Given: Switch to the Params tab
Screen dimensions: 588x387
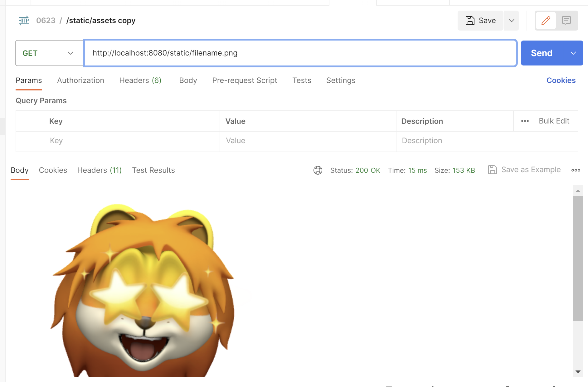Looking at the screenshot, I should [x=29, y=80].
